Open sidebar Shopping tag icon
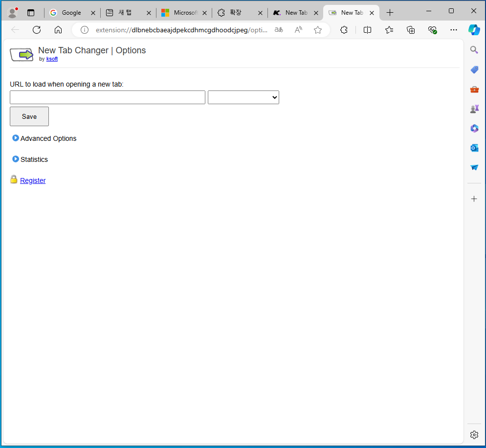Image resolution: width=486 pixels, height=448 pixels. (x=474, y=70)
